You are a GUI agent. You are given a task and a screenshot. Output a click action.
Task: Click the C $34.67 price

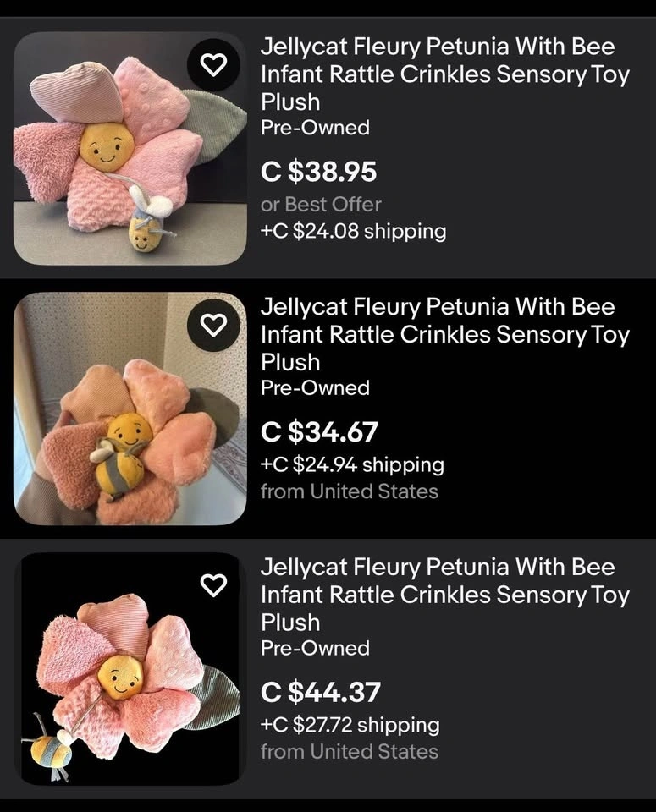319,432
